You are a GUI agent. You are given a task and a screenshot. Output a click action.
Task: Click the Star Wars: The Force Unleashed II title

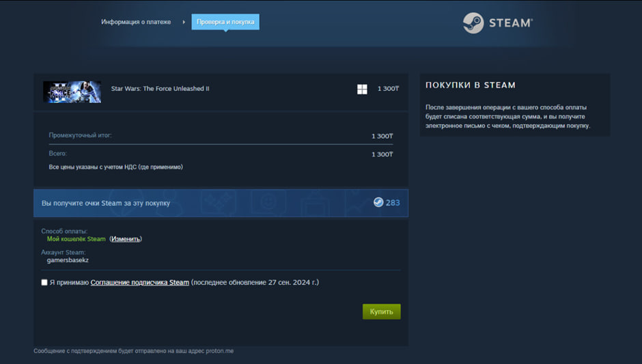[160, 89]
